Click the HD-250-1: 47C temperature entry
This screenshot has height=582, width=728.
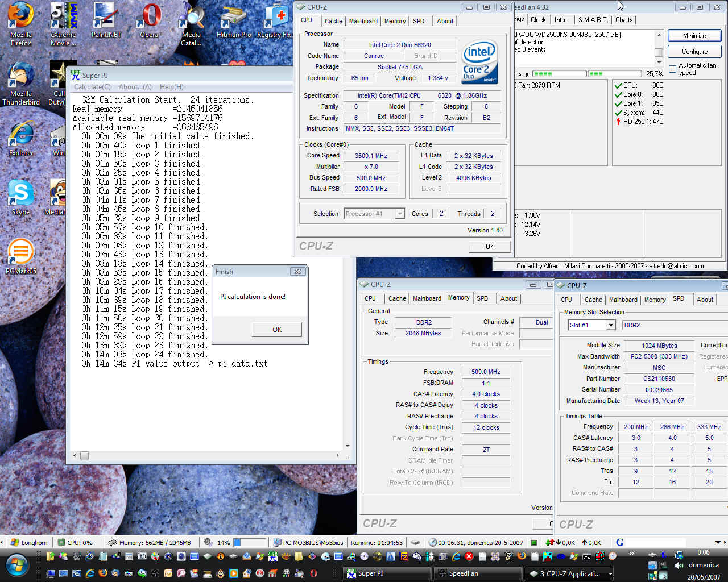point(639,122)
